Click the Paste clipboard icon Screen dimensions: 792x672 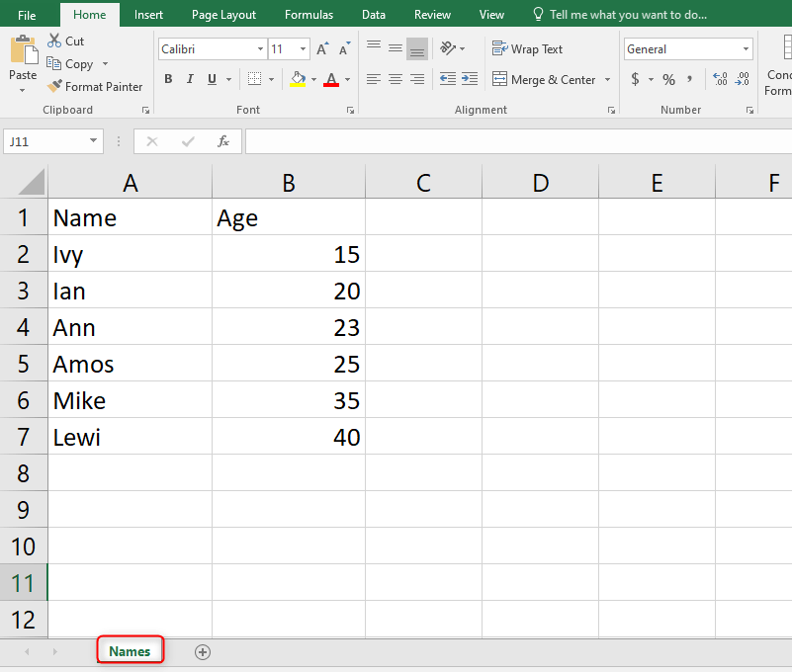[x=23, y=50]
